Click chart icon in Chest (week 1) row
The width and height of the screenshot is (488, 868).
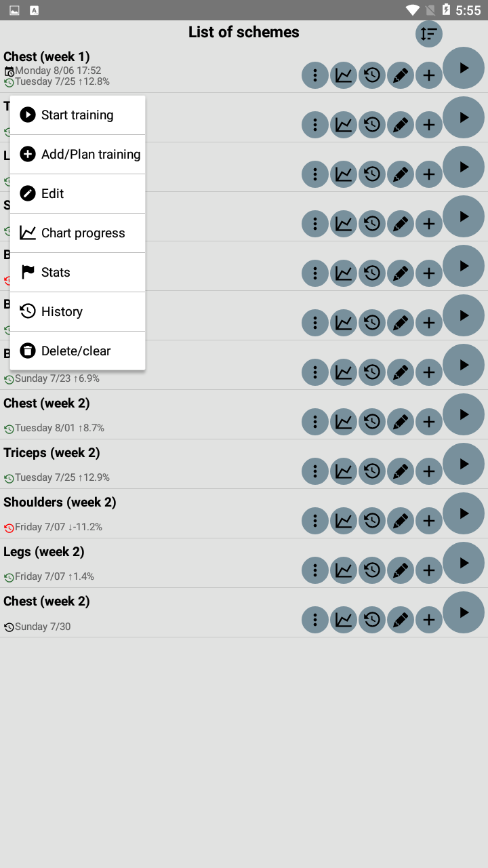point(344,75)
